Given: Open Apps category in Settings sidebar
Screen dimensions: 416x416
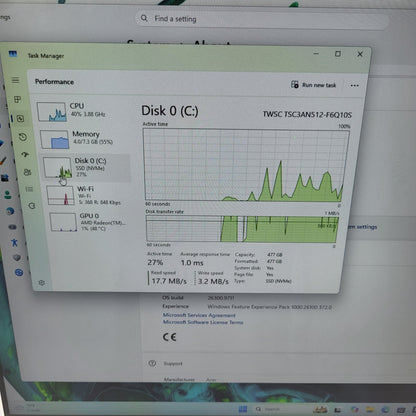Looking at the screenshot, I should pyautogui.click(x=5, y=178).
